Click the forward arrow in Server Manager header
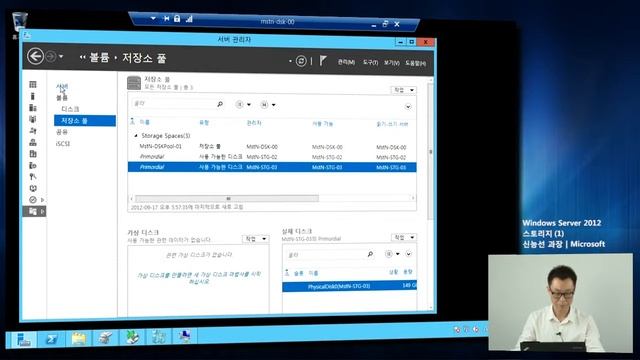This screenshot has width=640, height=360. (x=51, y=56)
